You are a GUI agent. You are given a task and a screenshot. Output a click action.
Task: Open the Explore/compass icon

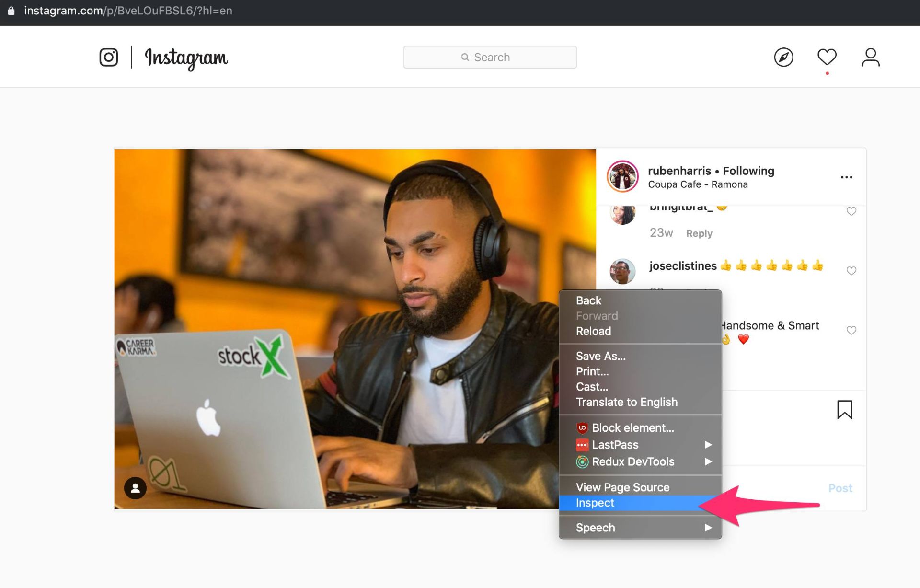tap(783, 57)
